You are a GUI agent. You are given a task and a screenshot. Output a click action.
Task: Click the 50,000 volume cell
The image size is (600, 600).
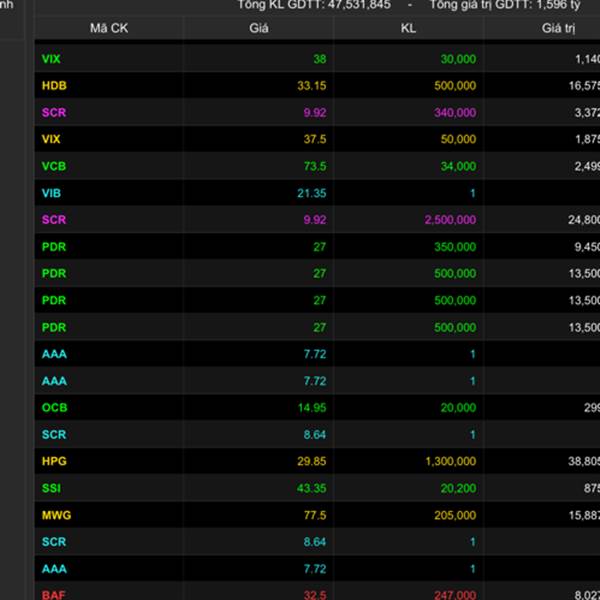[458, 139]
